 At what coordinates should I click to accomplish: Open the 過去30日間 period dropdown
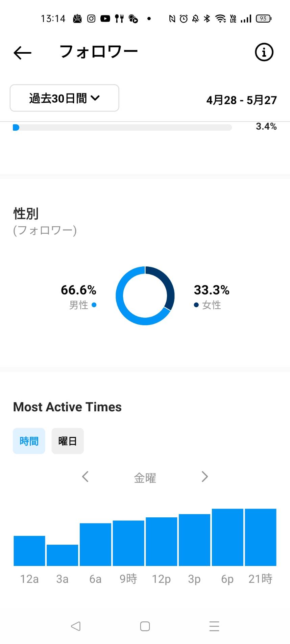pyautogui.click(x=65, y=98)
